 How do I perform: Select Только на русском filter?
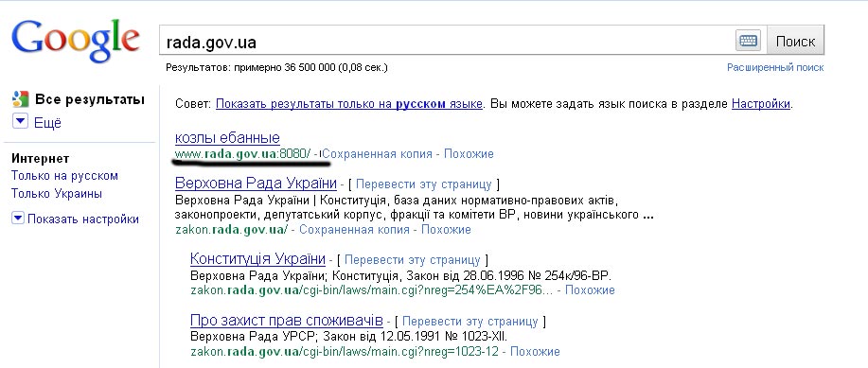64,175
